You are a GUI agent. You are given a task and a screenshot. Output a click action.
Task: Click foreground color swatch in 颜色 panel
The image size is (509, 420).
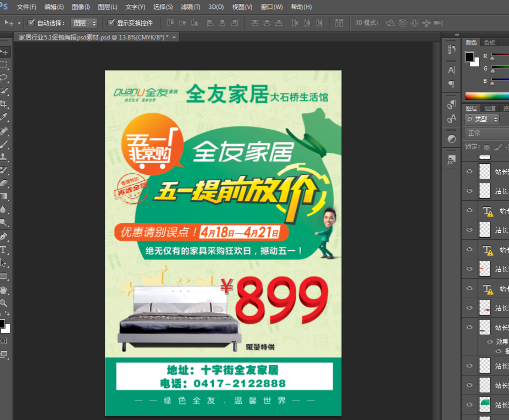469,57
